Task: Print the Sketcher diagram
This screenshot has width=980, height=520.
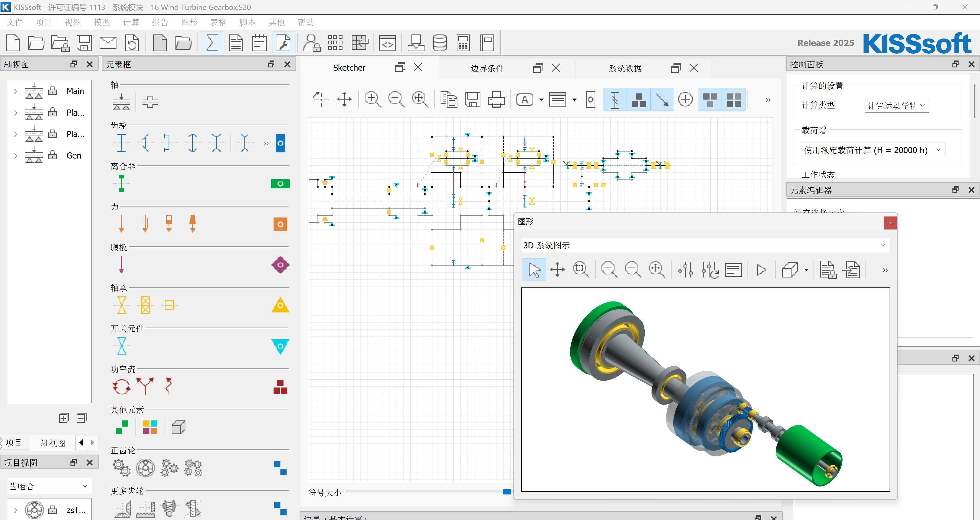Action: [x=496, y=100]
